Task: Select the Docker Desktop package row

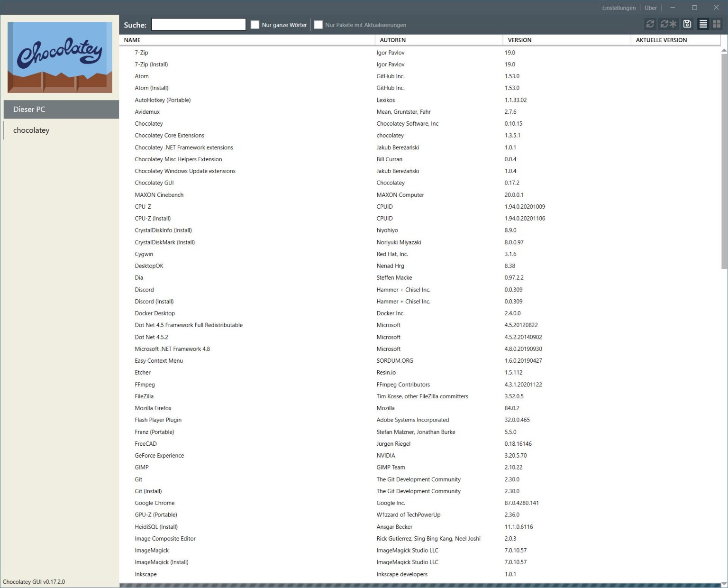Action: tap(155, 313)
